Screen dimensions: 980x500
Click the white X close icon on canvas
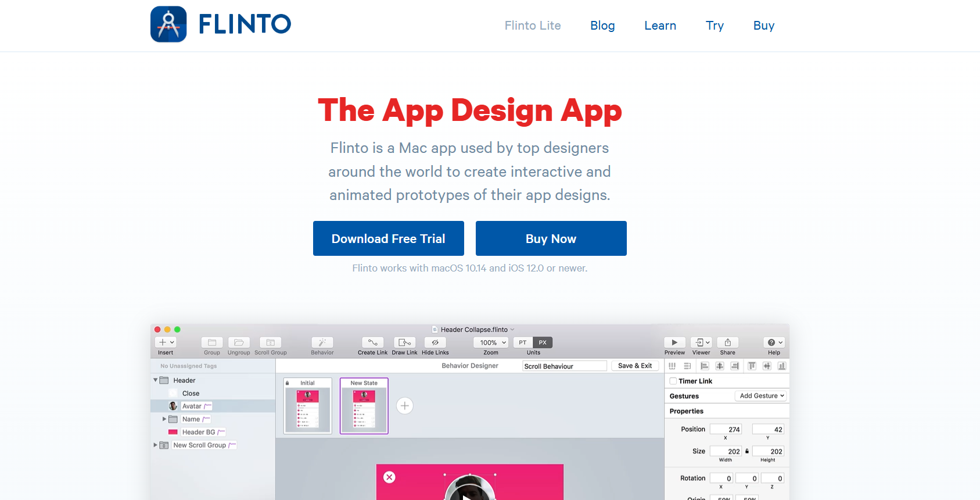coord(390,477)
